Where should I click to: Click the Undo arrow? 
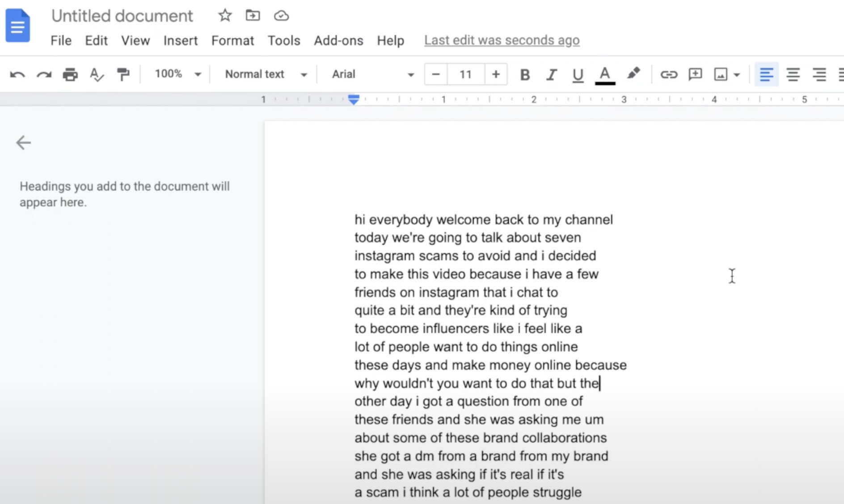[17, 75]
